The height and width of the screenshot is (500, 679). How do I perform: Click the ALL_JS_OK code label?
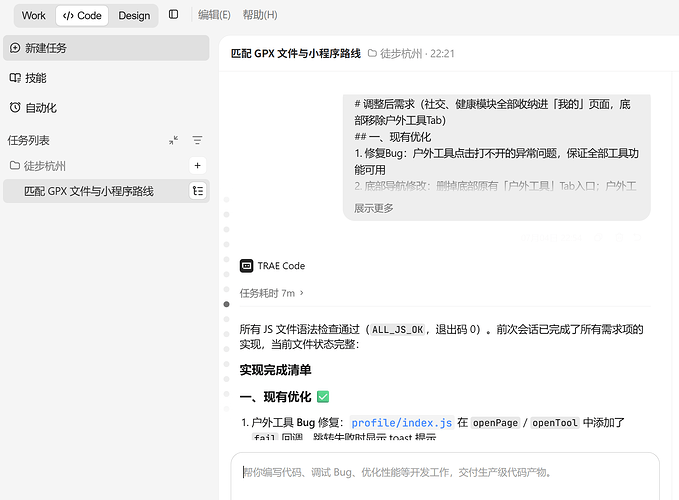click(398, 329)
